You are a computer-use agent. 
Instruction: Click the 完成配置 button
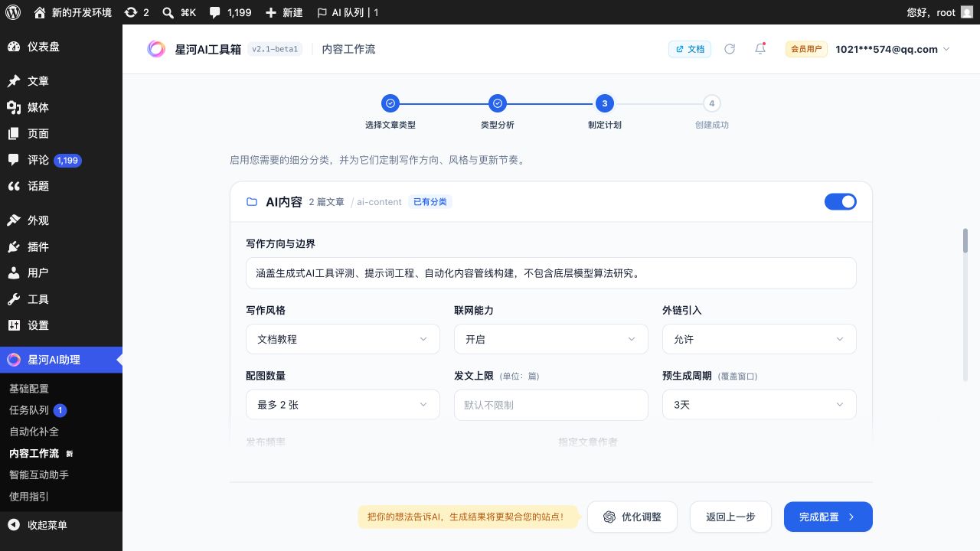pyautogui.click(x=828, y=517)
